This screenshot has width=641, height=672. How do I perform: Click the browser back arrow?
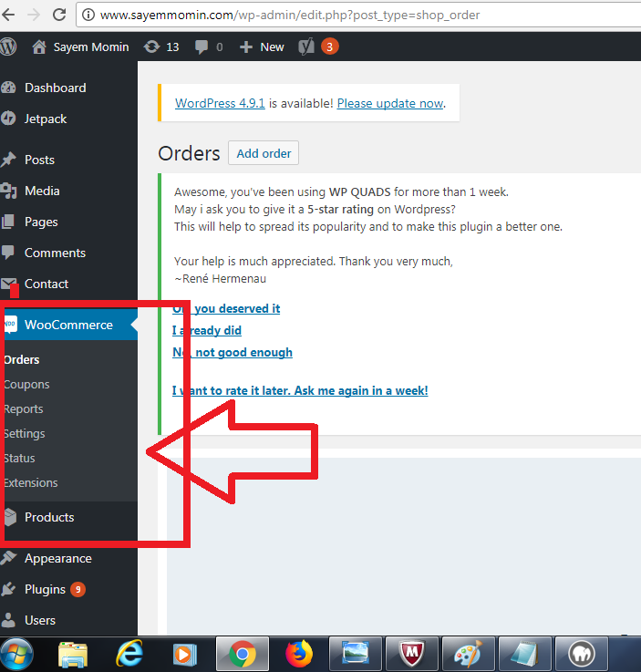coord(8,15)
